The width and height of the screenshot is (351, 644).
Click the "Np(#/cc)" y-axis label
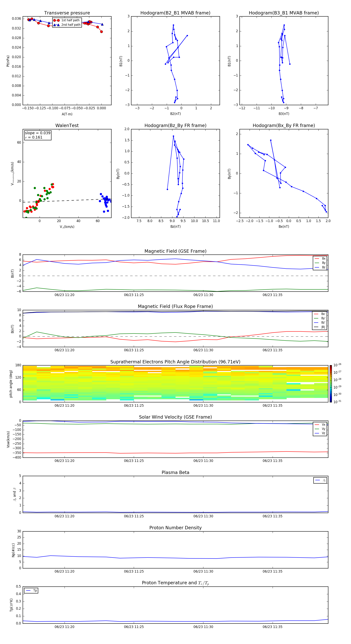point(13,550)
